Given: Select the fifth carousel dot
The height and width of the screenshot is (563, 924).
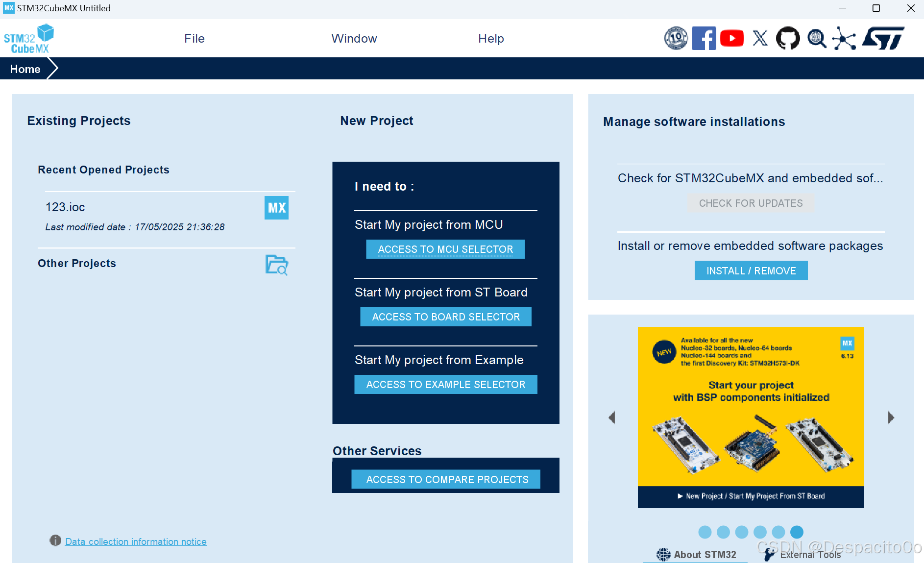Looking at the screenshot, I should click(778, 532).
